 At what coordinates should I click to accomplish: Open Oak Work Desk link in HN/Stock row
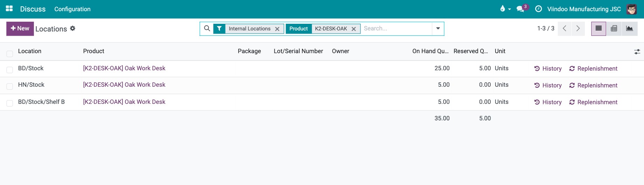point(124,85)
